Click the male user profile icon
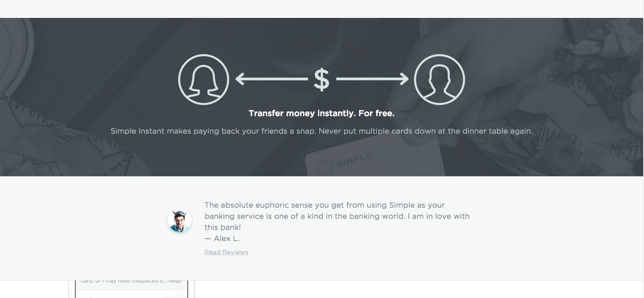The height and width of the screenshot is (298, 644). pyautogui.click(x=440, y=80)
